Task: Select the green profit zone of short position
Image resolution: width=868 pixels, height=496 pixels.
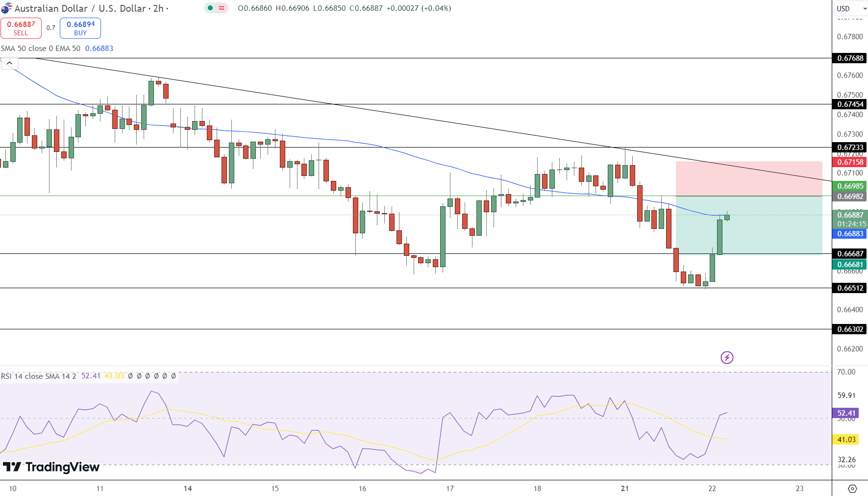Action: click(x=749, y=225)
